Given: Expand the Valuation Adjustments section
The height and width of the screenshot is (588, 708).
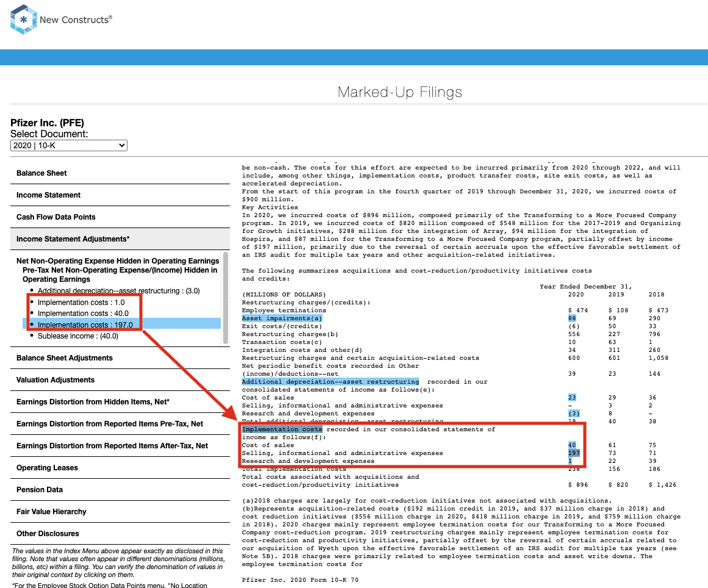Looking at the screenshot, I should tap(120, 380).
